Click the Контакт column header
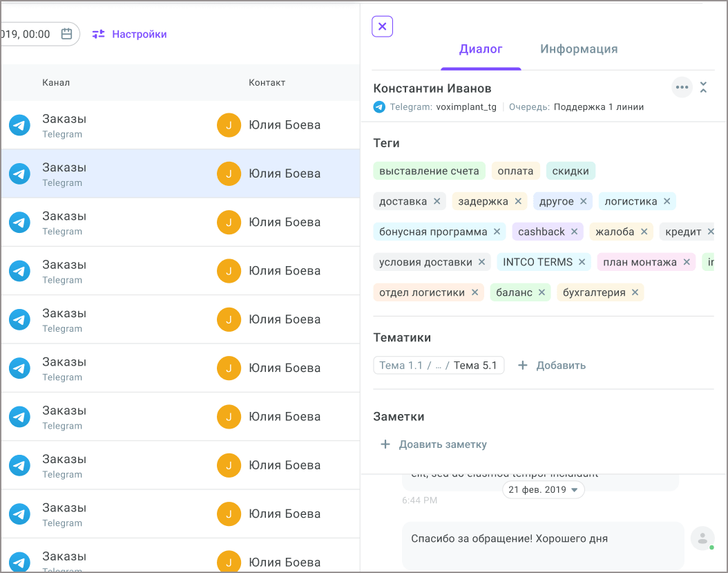This screenshot has height=573, width=728. (267, 83)
